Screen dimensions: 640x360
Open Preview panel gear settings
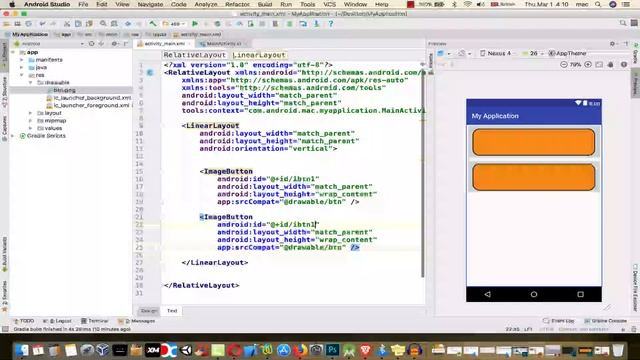click(x=612, y=44)
